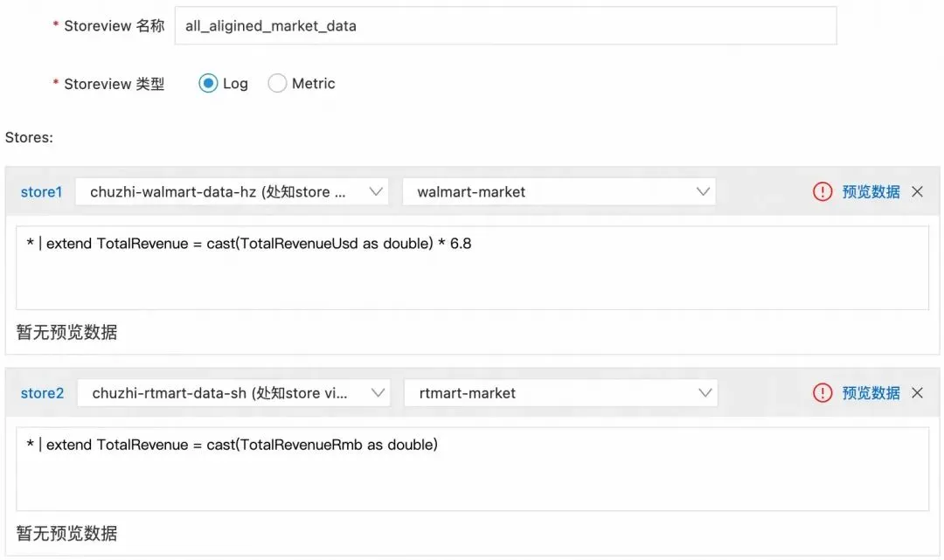This screenshot has height=560, width=944.
Task: Select the Log storeview type
Action: (208, 84)
